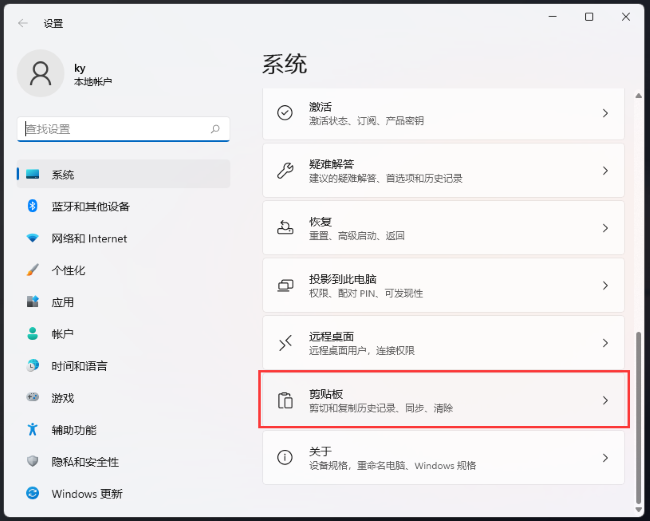Click the scrollbar up arrow

click(638, 96)
